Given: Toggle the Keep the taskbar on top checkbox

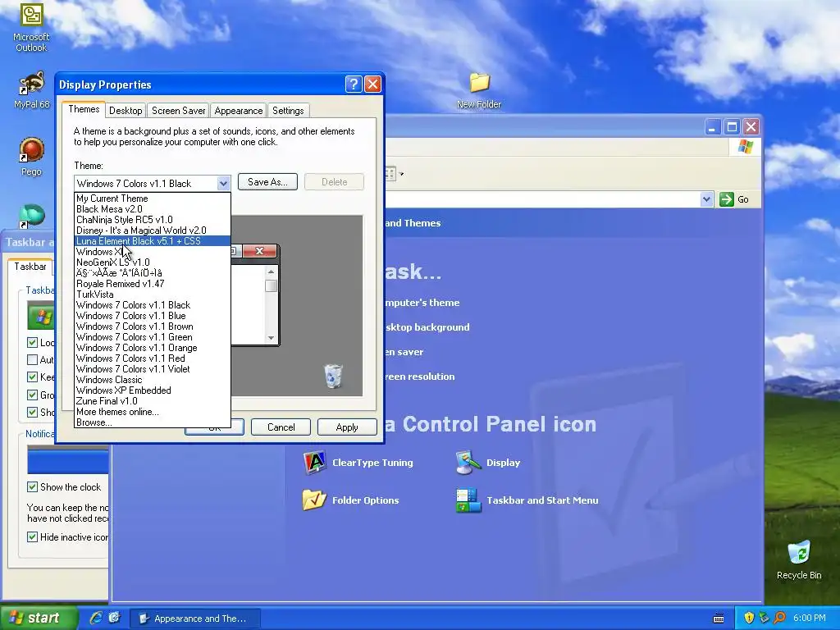Looking at the screenshot, I should click(x=32, y=377).
